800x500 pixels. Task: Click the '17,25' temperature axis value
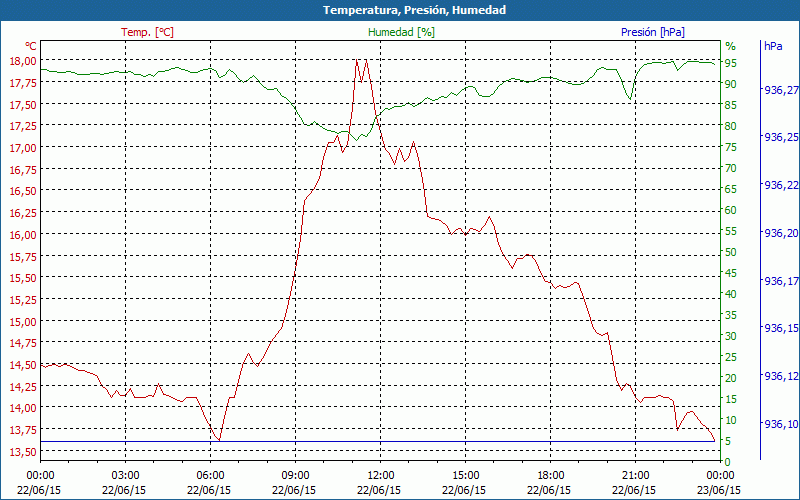point(23,126)
